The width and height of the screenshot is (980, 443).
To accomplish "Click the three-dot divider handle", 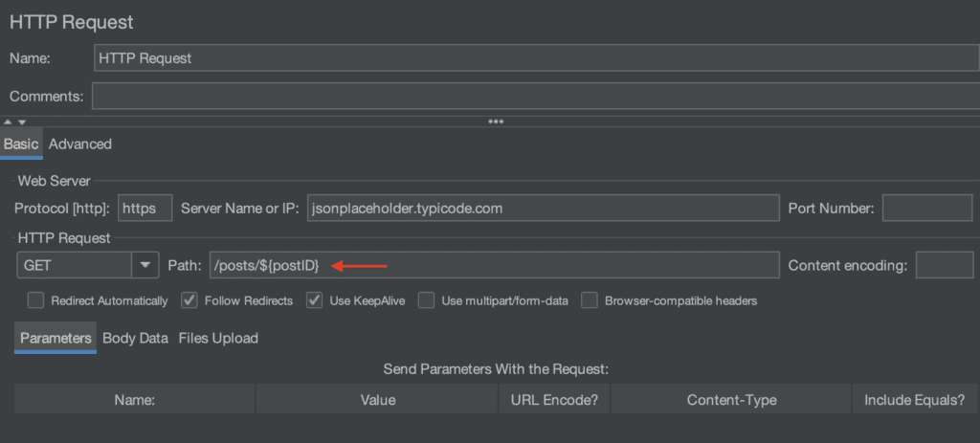I will pyautogui.click(x=496, y=122).
